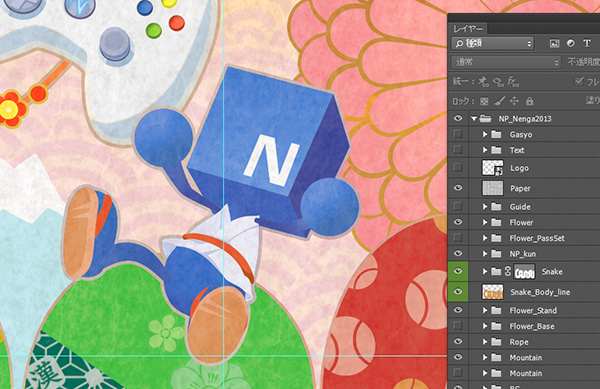The width and height of the screenshot is (600, 389).
Task: Select the レイヤー panel tab
Action: pos(468,28)
